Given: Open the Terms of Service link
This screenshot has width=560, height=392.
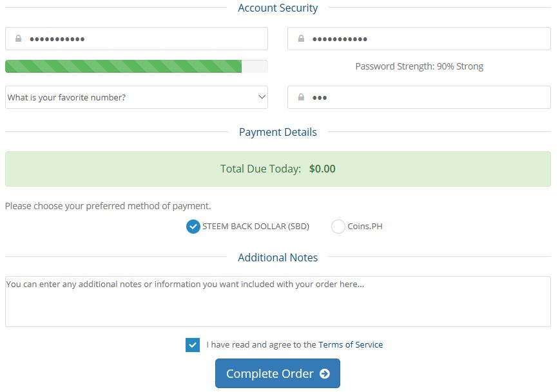Looking at the screenshot, I should point(351,344).
